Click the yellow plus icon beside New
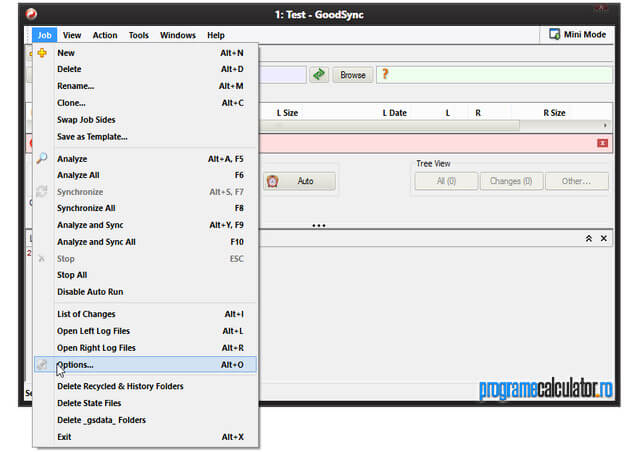The image size is (640, 452). tap(42, 53)
